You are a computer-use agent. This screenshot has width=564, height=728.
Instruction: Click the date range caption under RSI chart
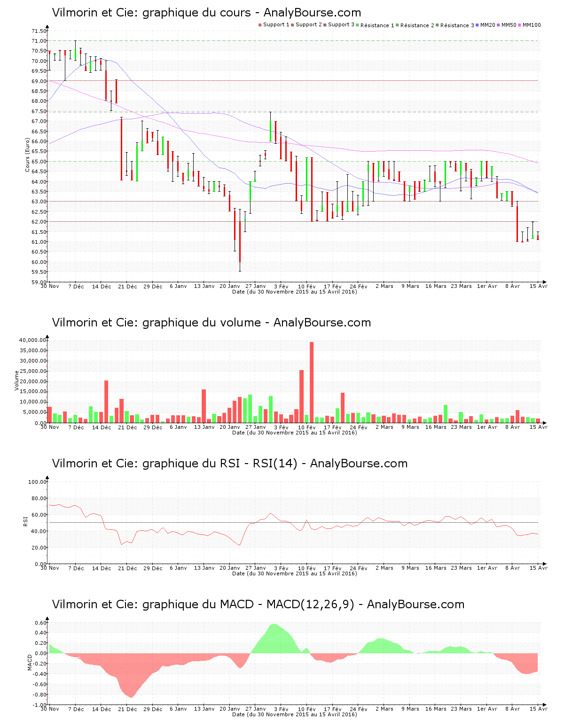pos(295,573)
